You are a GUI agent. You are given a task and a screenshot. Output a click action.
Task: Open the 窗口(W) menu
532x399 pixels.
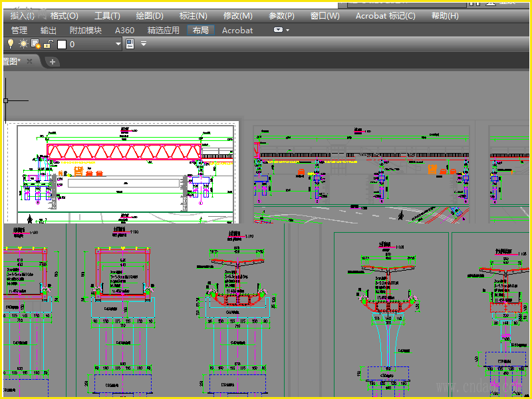325,15
